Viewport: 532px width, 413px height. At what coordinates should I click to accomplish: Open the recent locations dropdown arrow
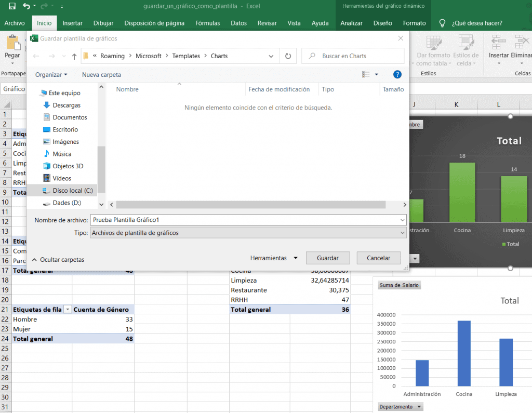coord(64,56)
